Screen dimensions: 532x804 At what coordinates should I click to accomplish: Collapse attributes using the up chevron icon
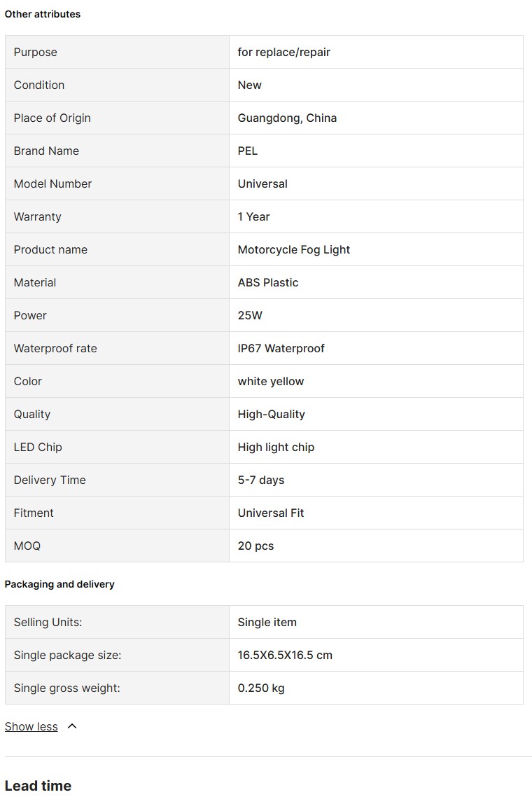tap(72, 727)
